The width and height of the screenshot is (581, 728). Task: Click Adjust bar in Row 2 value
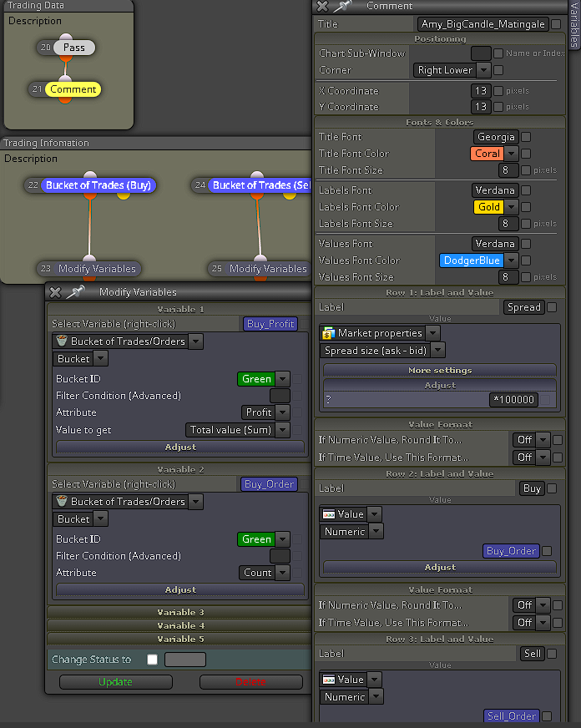[439, 568]
